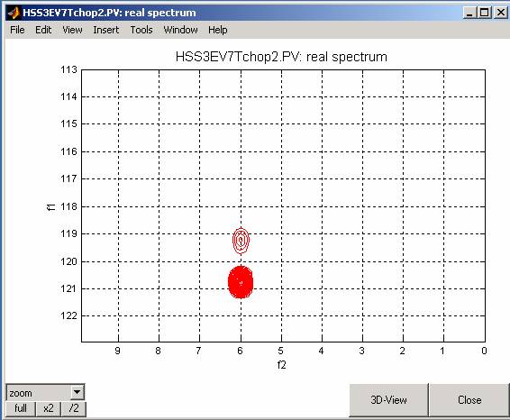Open the Edit menu
The width and height of the screenshot is (510, 420).
43,30
